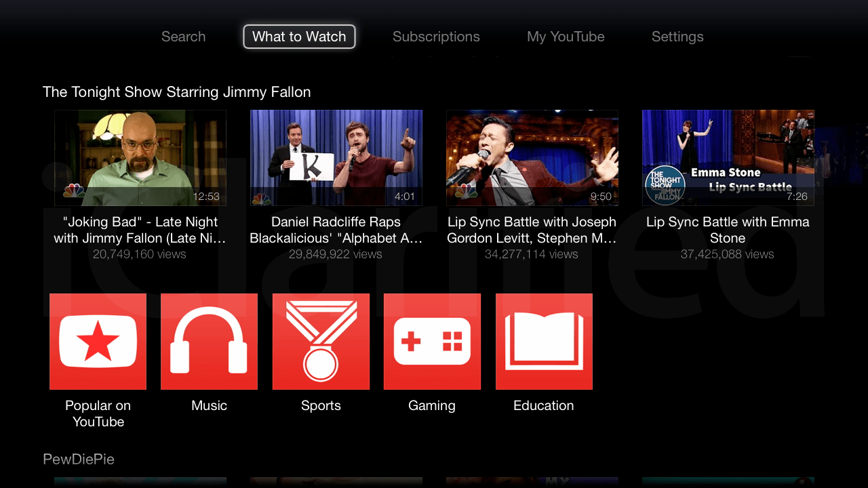Play the Daniel Radcliffe Raps Blackalicious video
This screenshot has height=488, width=868.
tap(336, 158)
